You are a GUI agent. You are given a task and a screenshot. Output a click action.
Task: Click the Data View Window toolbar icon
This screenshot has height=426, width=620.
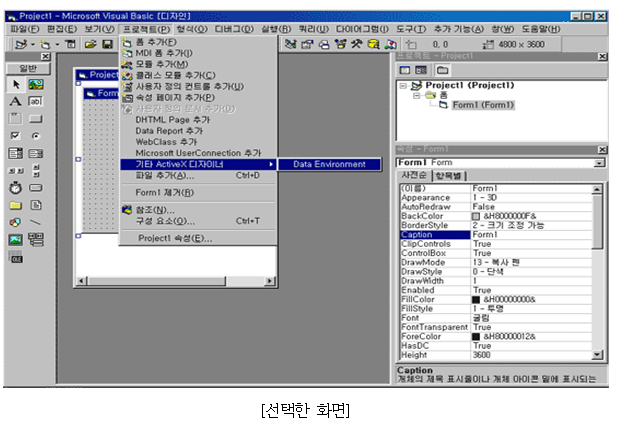click(x=374, y=44)
